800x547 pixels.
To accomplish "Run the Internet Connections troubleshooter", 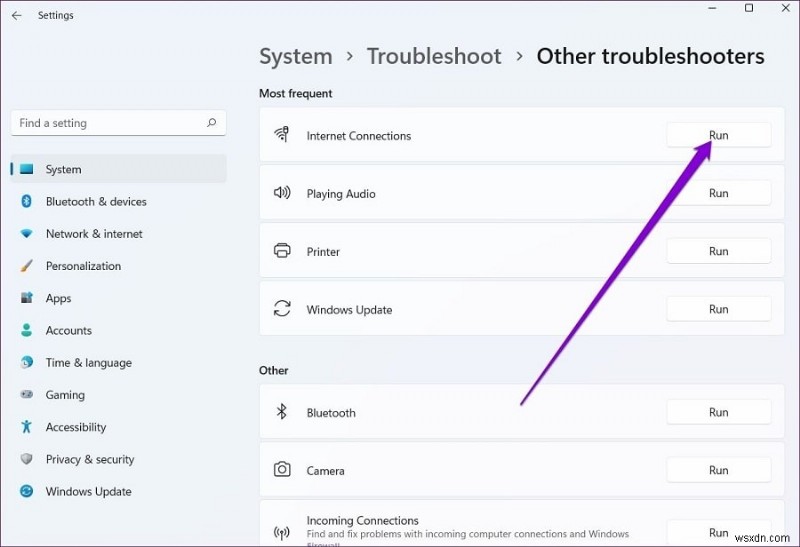I will coord(718,135).
